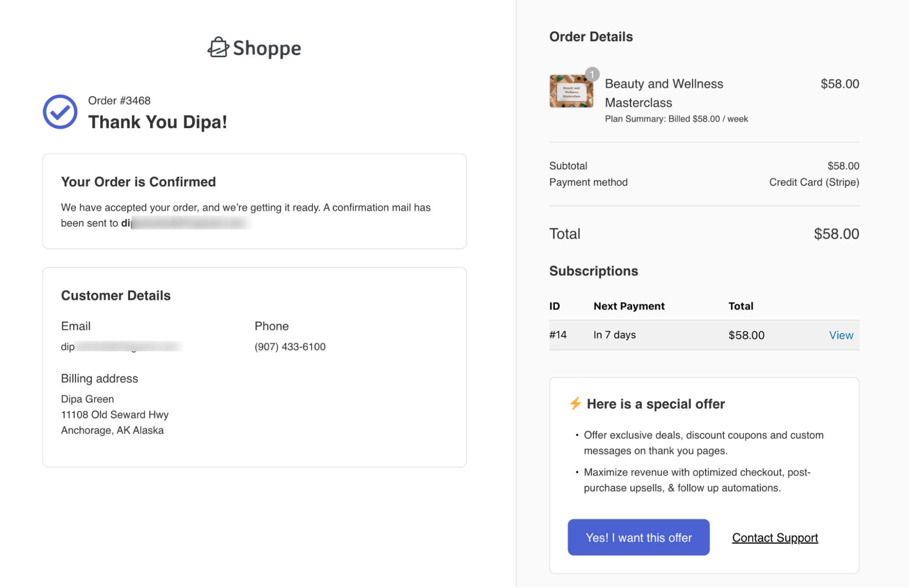This screenshot has width=909, height=588.
Task: Select the customer phone number (907) 433-6100
Action: point(290,346)
